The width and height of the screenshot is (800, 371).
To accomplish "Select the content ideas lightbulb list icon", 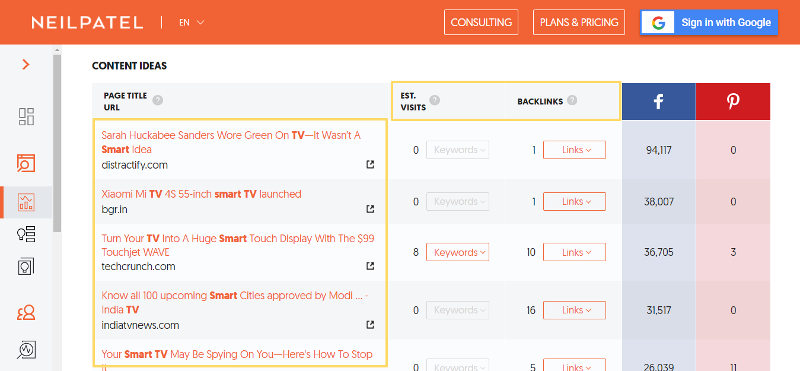I will (x=26, y=234).
